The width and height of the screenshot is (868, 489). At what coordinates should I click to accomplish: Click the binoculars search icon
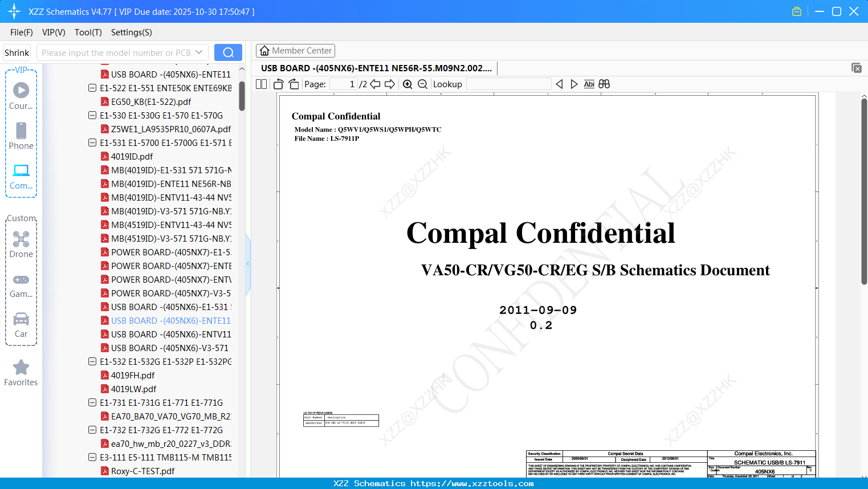click(604, 84)
